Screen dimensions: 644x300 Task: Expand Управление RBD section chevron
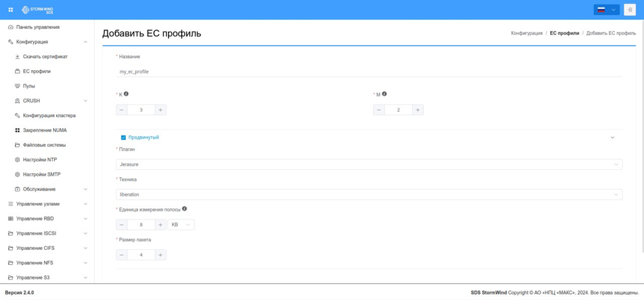tap(85, 219)
